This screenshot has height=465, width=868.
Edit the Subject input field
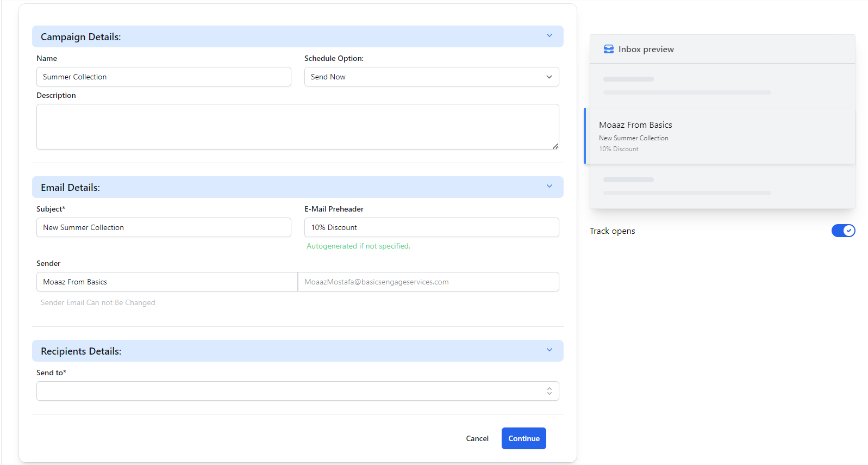(164, 227)
